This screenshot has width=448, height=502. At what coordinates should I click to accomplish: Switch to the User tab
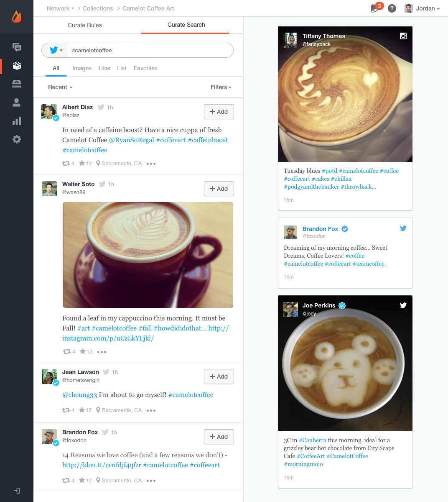pyautogui.click(x=105, y=68)
